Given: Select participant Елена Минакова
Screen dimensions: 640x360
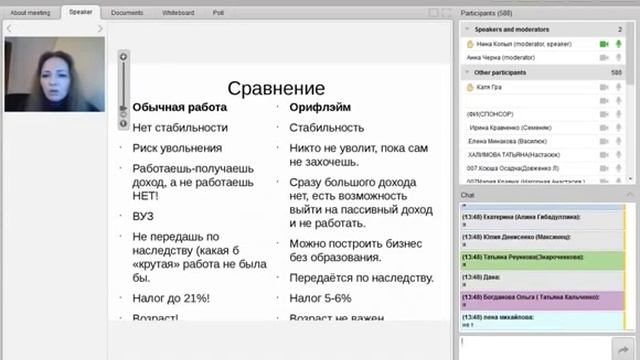Looking at the screenshot, I should pyautogui.click(x=507, y=141).
